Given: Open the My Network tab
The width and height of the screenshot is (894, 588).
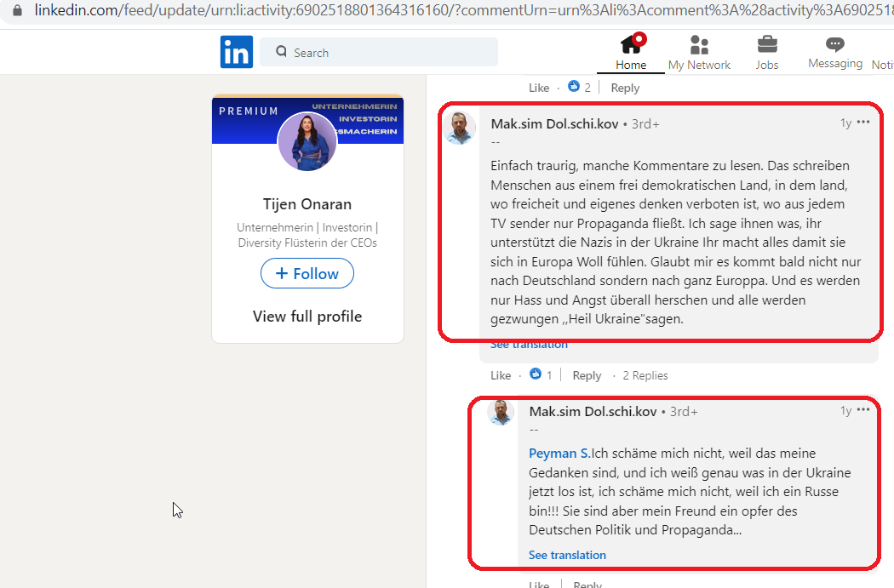Looking at the screenshot, I should pos(699,53).
